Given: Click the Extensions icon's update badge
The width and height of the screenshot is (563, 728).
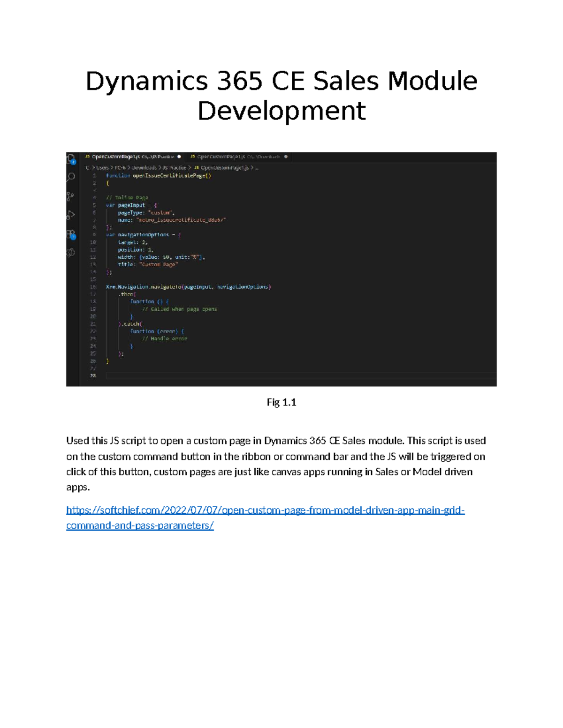Looking at the screenshot, I should point(74,237).
